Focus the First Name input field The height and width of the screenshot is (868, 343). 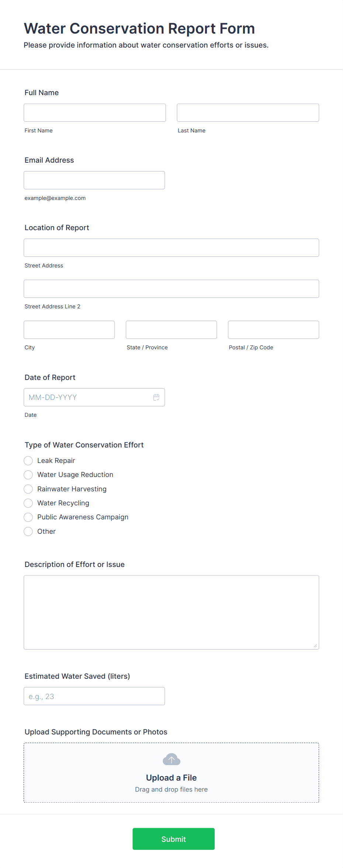(95, 113)
